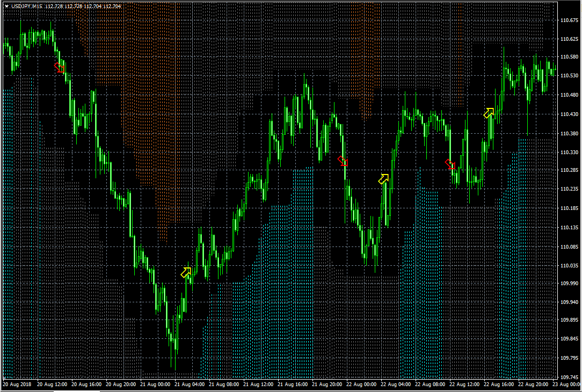
Task: Click the 22 Aug 20:00 time label
Action: click(533, 384)
